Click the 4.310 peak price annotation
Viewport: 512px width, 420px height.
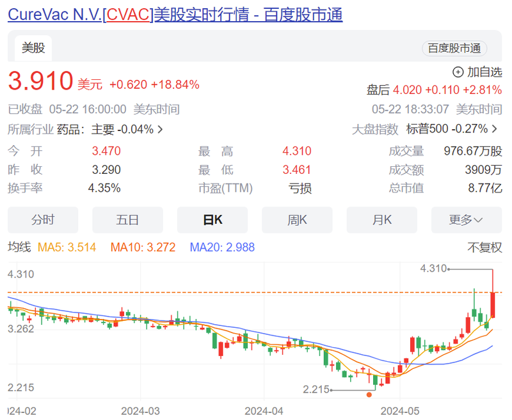tap(433, 269)
